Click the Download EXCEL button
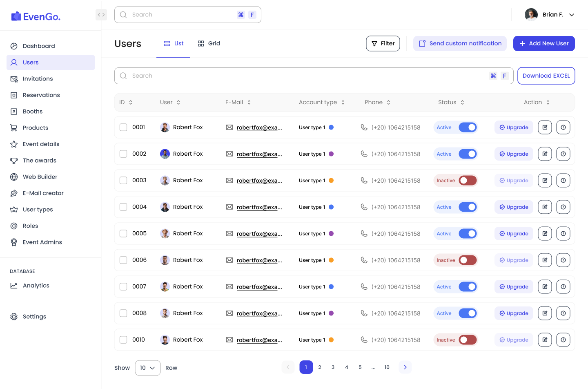Viewport: 588px width, 389px height. [x=546, y=76]
